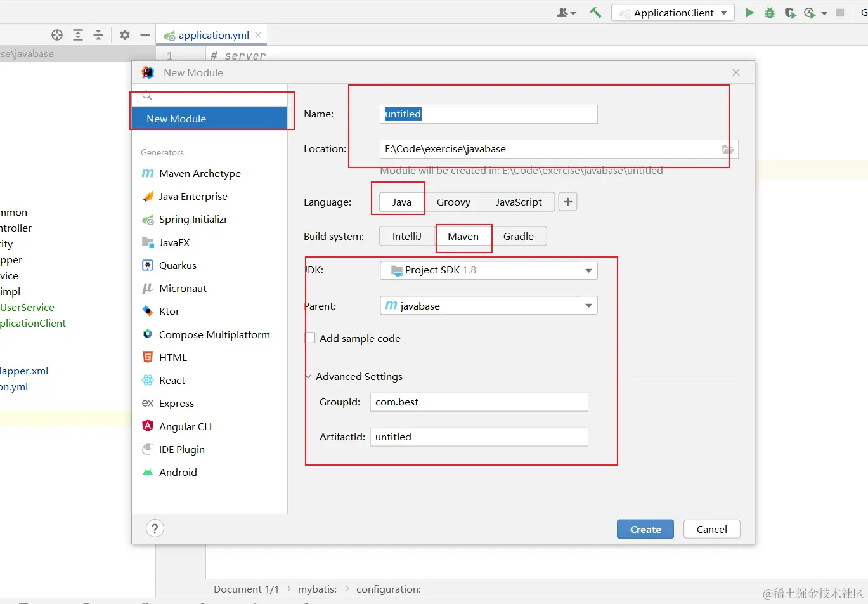Click the UserService item in project tree

(x=27, y=307)
